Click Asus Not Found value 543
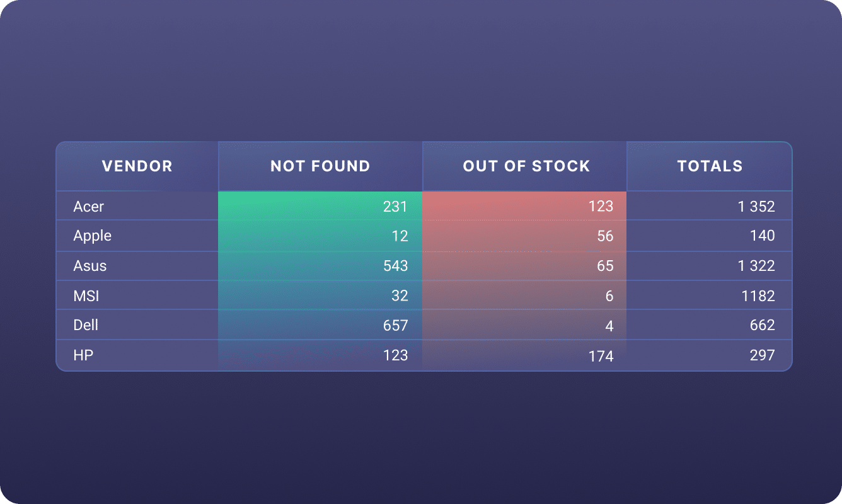Viewport: 842px width, 504px height. tap(395, 266)
